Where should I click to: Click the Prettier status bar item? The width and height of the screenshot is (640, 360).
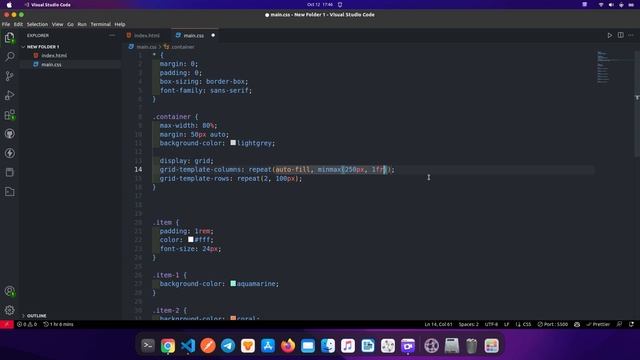coord(598,324)
